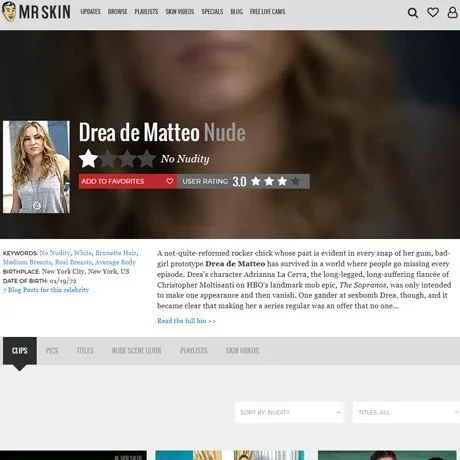Click Read the full bio link
This screenshot has width=460, height=460.
coord(186,321)
